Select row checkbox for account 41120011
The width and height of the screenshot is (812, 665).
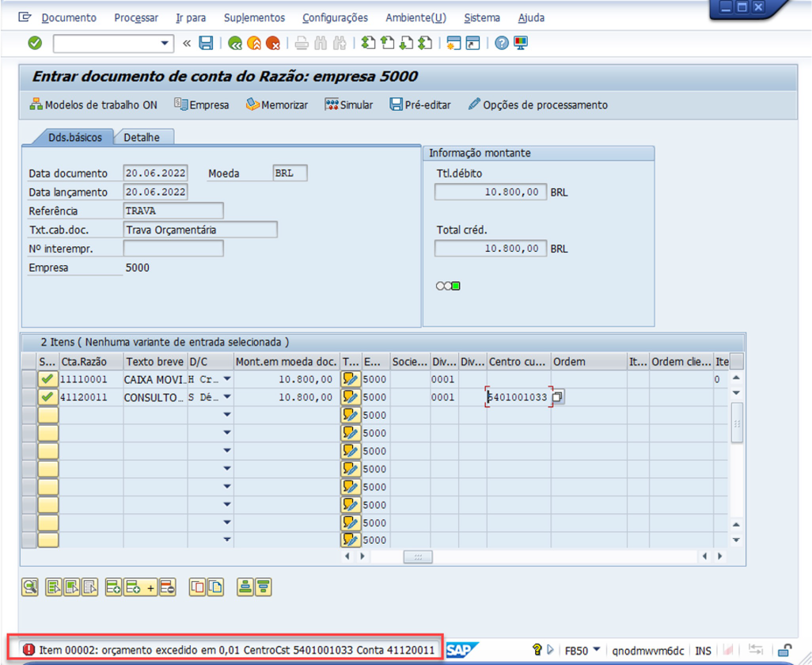click(28, 397)
